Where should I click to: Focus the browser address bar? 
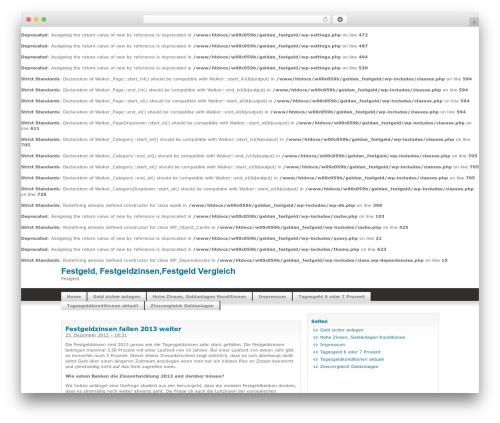coord(237,20)
